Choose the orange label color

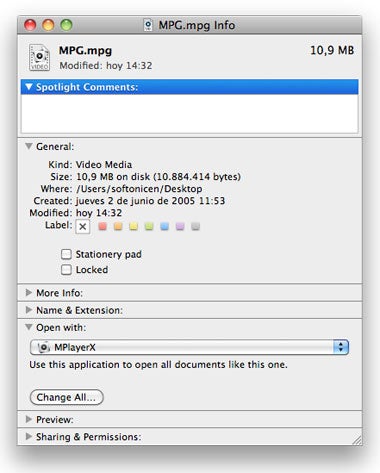pyautogui.click(x=118, y=226)
